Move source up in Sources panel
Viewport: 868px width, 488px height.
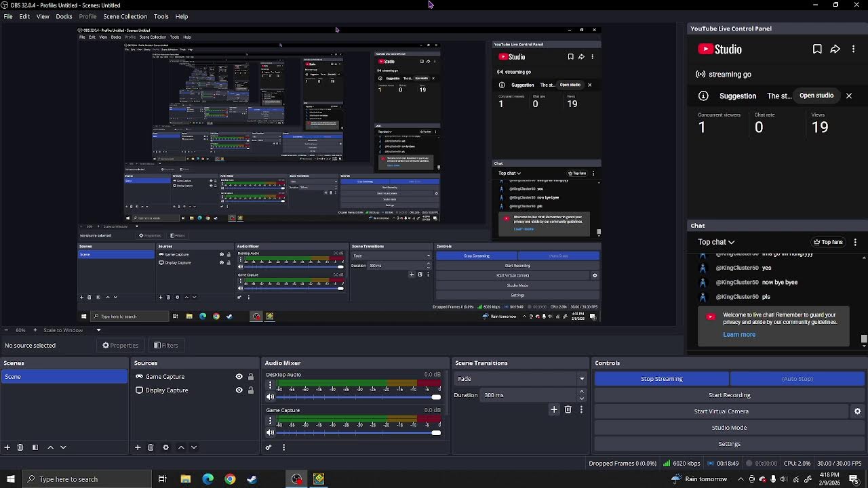click(x=181, y=447)
